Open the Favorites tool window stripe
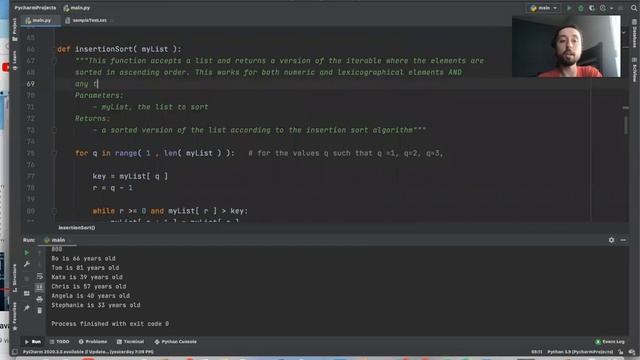The image size is (640, 360). click(15, 316)
